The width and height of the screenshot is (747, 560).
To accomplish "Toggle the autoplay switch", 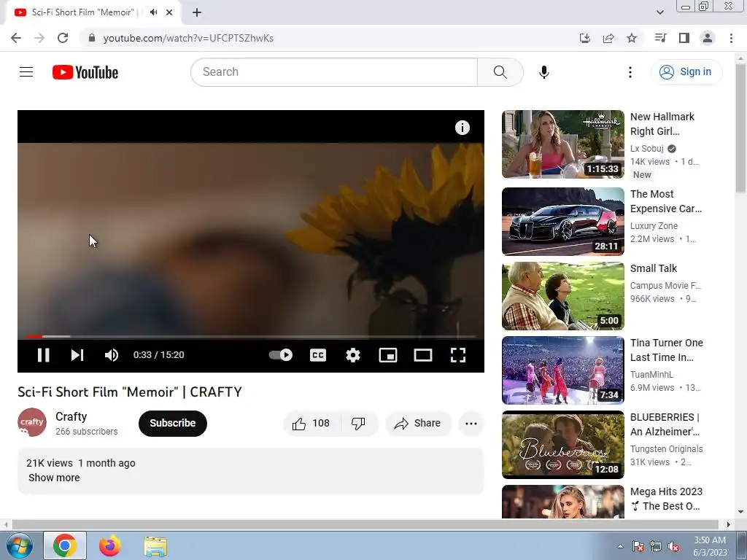I will point(281,355).
